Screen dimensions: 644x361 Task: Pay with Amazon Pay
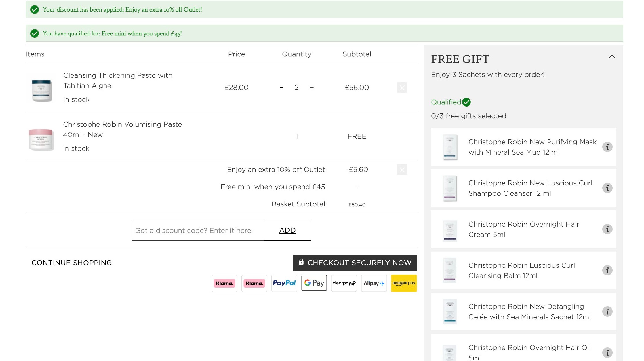[x=404, y=283]
